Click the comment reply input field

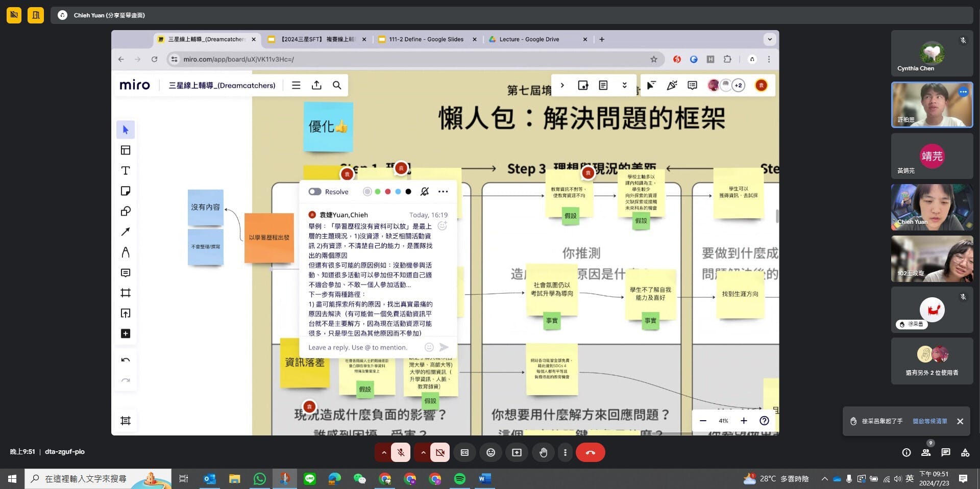point(362,347)
